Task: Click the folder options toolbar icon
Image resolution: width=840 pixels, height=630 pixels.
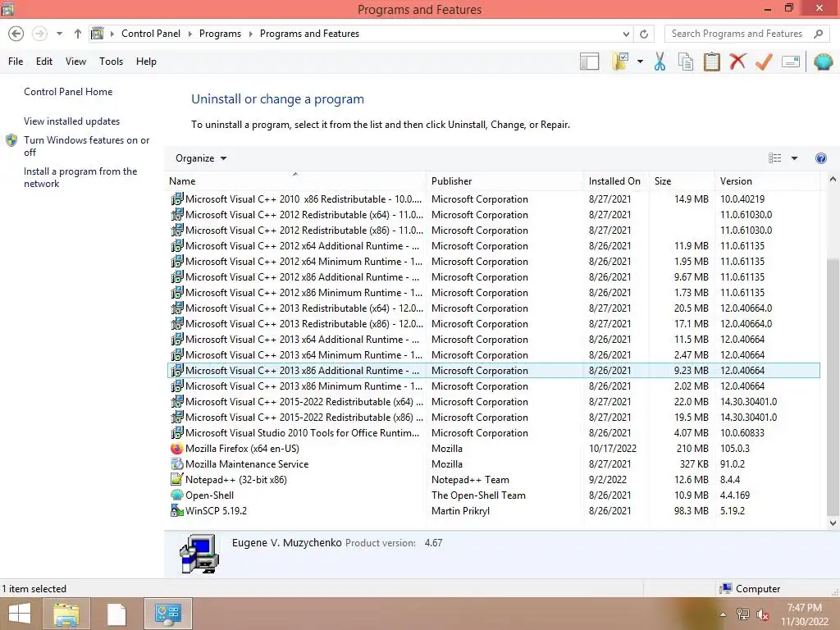Action: click(x=620, y=62)
